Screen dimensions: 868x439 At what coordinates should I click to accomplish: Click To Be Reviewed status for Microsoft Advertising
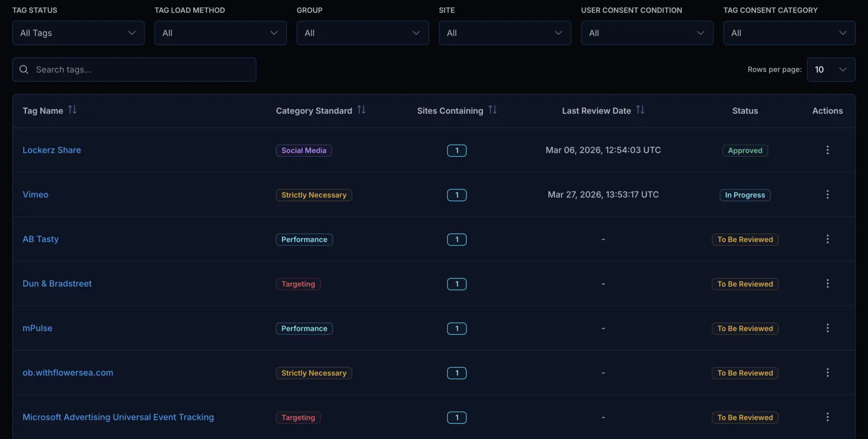pyautogui.click(x=745, y=417)
